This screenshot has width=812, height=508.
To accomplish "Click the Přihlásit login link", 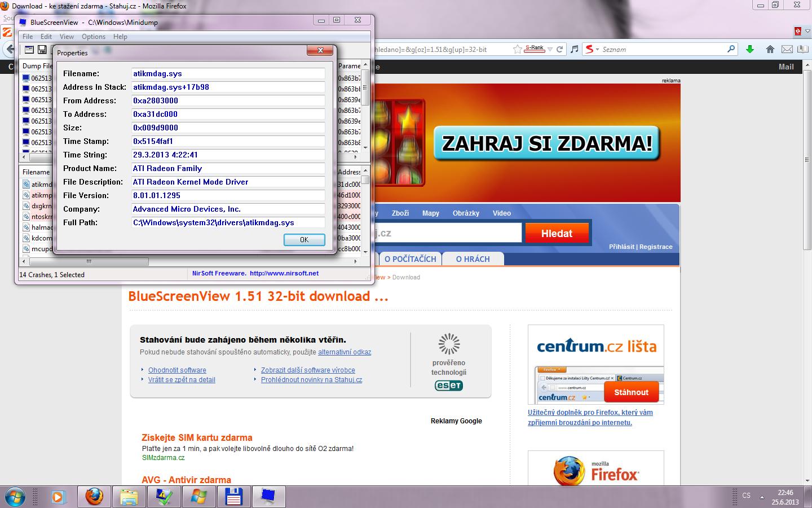I will (x=621, y=247).
